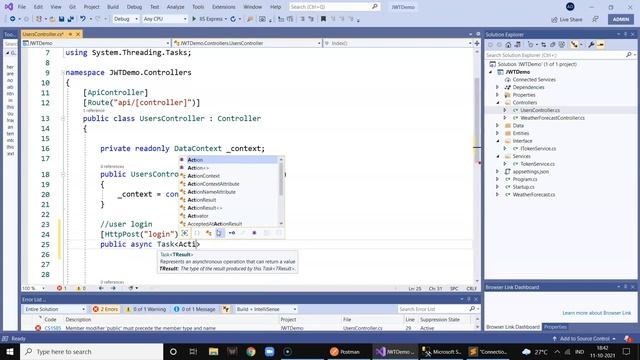Toggle the 0 of 1 Message filter
Image resolution: width=640 pixels, height=360 pixels.
195,309
